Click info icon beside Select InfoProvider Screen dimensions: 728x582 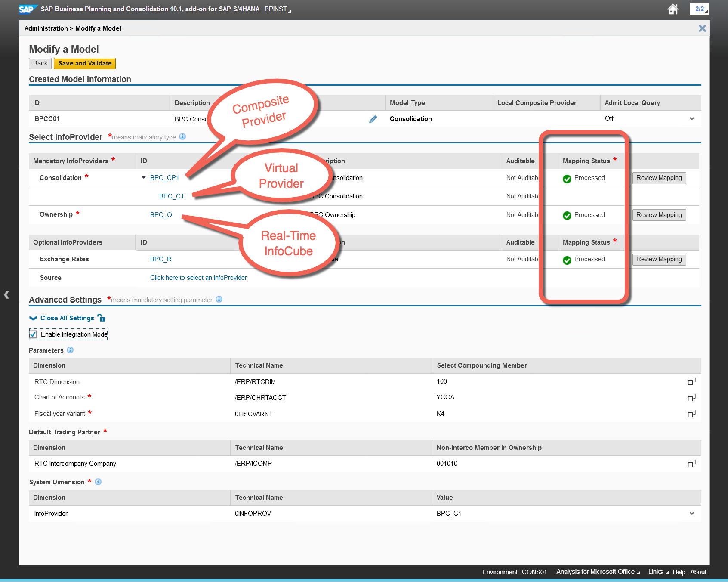pyautogui.click(x=182, y=136)
